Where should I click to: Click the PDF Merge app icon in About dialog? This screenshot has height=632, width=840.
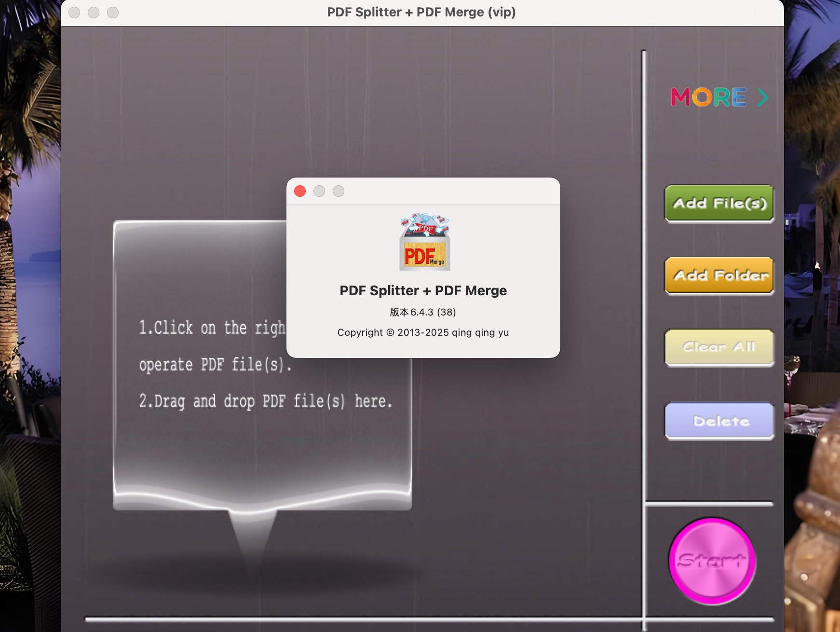tap(424, 242)
